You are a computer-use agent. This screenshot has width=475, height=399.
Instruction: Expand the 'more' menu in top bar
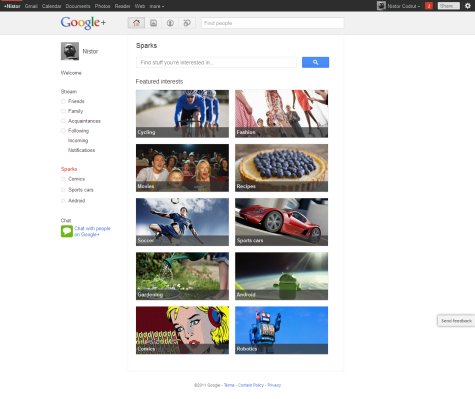156,6
